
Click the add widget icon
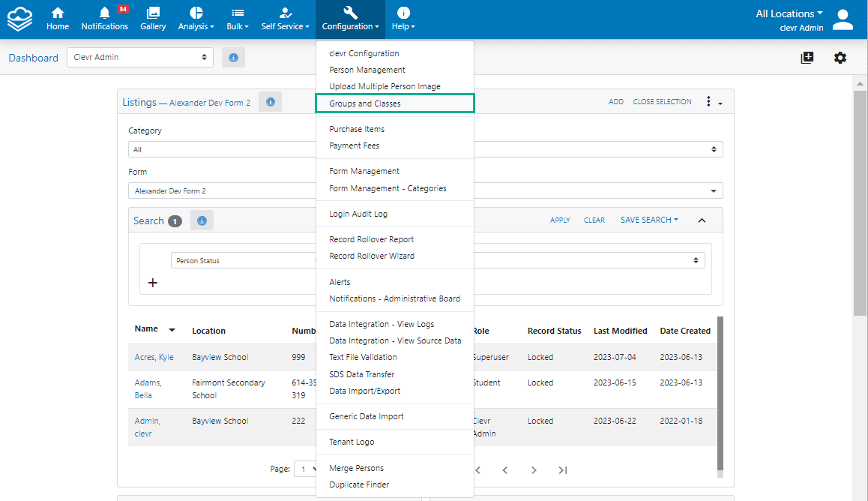807,58
